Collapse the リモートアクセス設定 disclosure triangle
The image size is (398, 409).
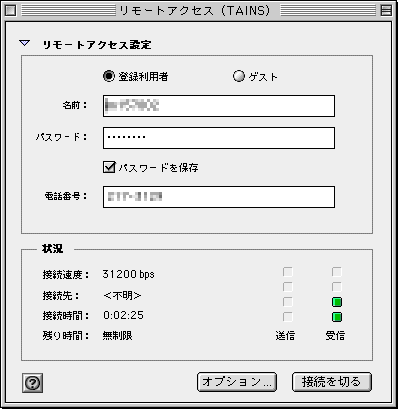tap(25, 43)
